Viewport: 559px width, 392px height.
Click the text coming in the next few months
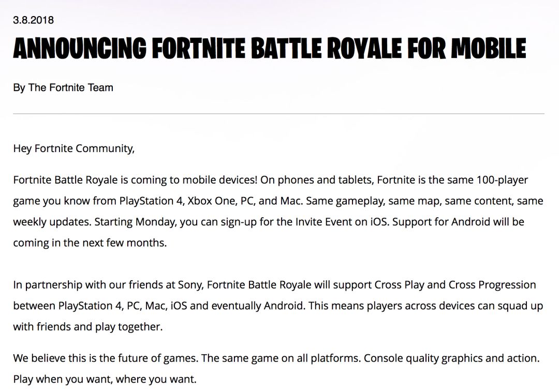click(90, 243)
